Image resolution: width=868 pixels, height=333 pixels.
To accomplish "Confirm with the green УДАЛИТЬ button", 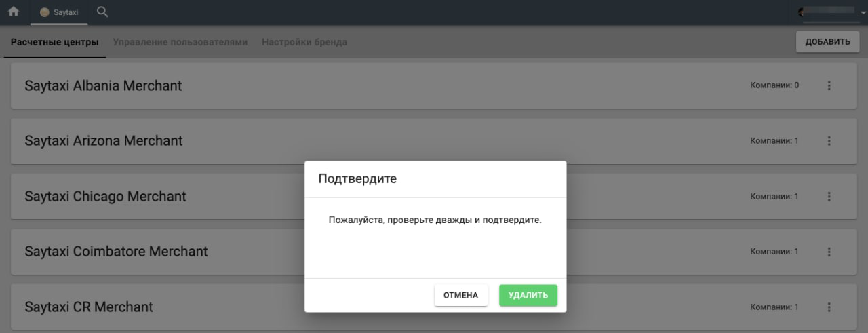I will pos(528,295).
